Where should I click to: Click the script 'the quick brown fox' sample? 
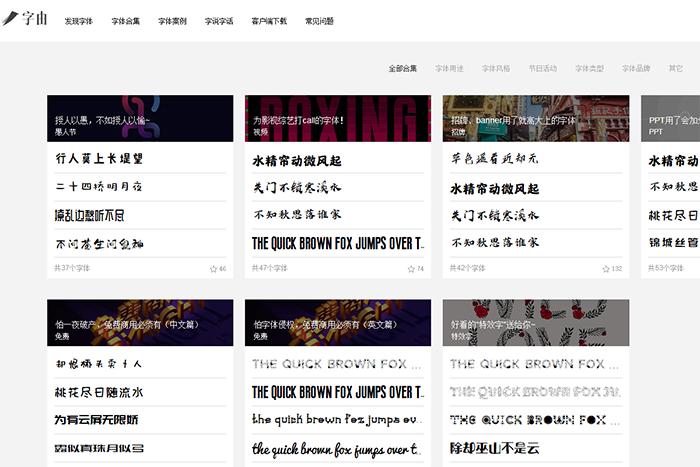coord(337,449)
